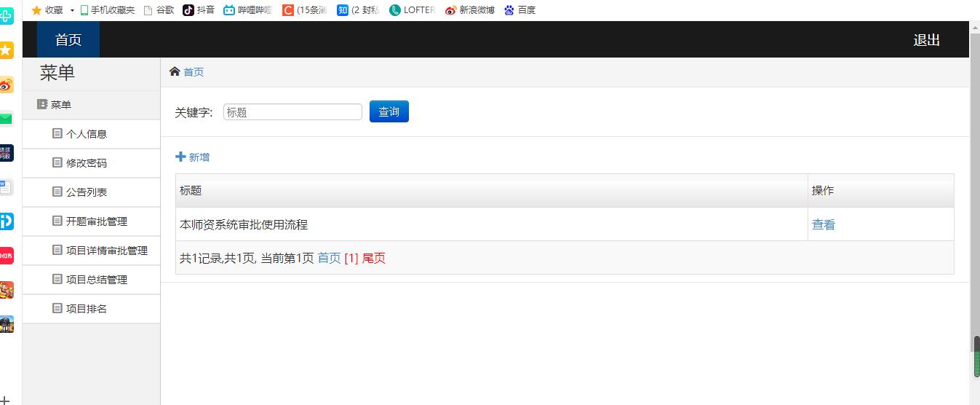Click the 首页 breadcrumb link

194,72
